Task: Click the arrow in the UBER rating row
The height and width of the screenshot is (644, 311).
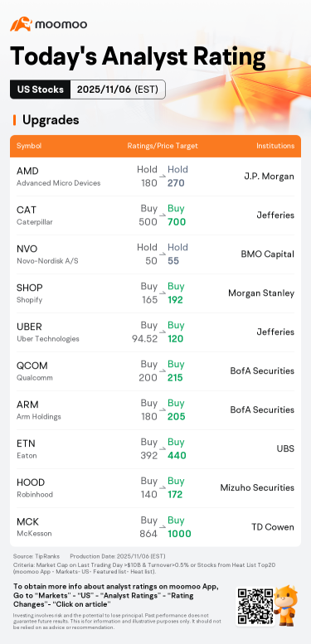Action: 163,332
